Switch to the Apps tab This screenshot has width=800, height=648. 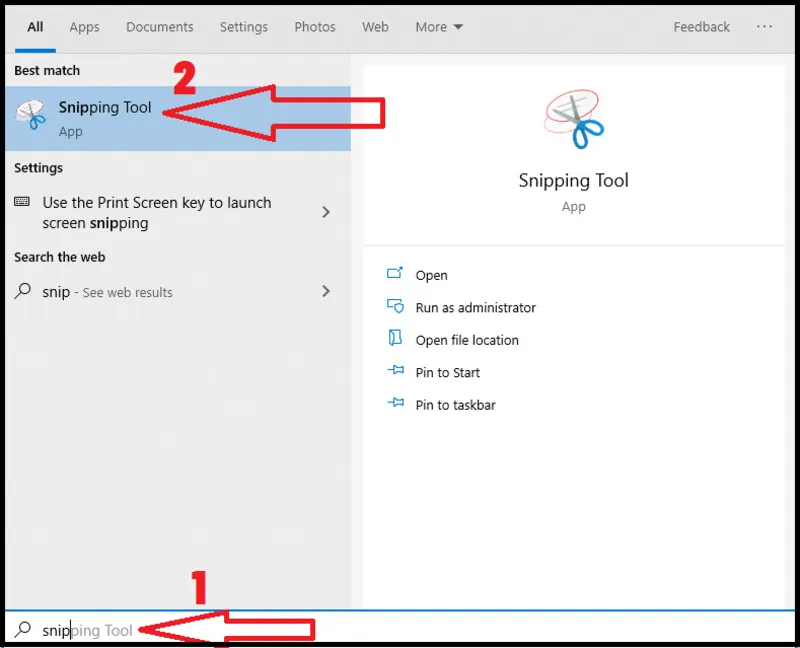[x=84, y=27]
